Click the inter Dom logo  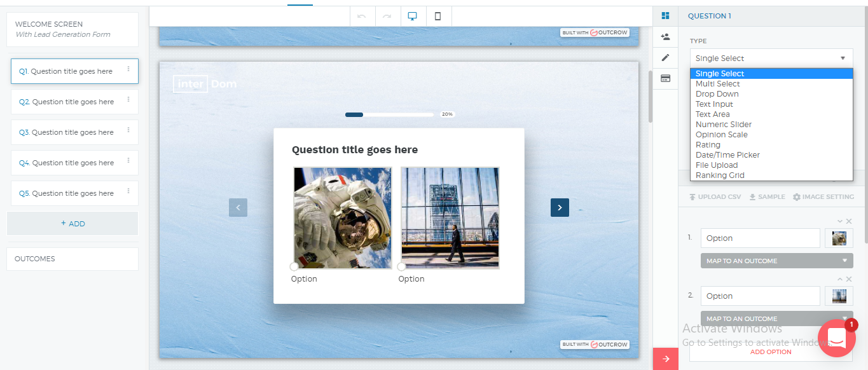click(x=205, y=84)
